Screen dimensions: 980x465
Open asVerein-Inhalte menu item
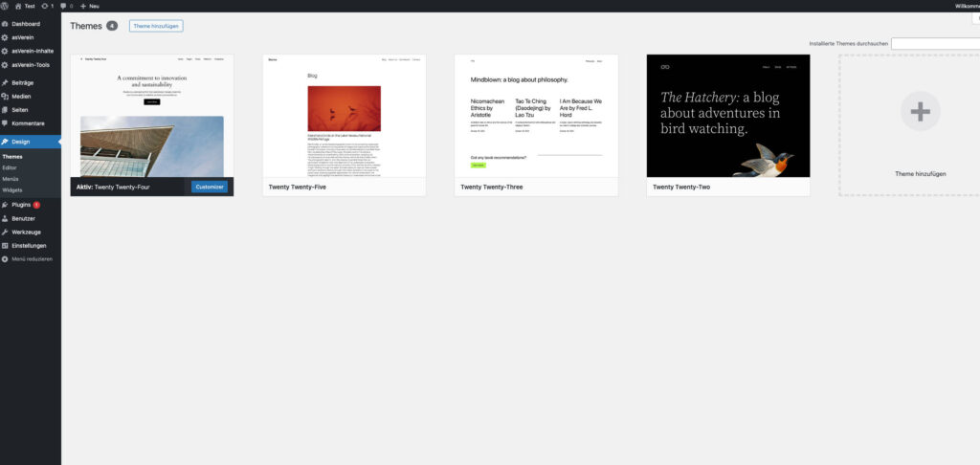pos(31,52)
